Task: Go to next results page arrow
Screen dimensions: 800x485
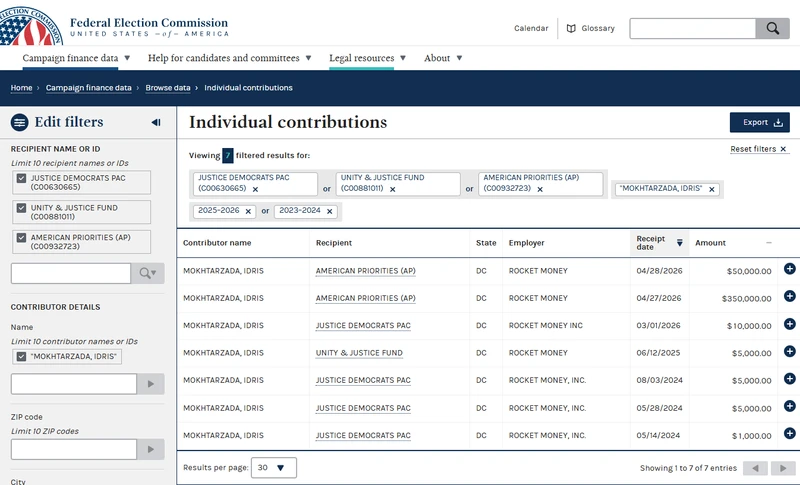Action: click(x=783, y=468)
